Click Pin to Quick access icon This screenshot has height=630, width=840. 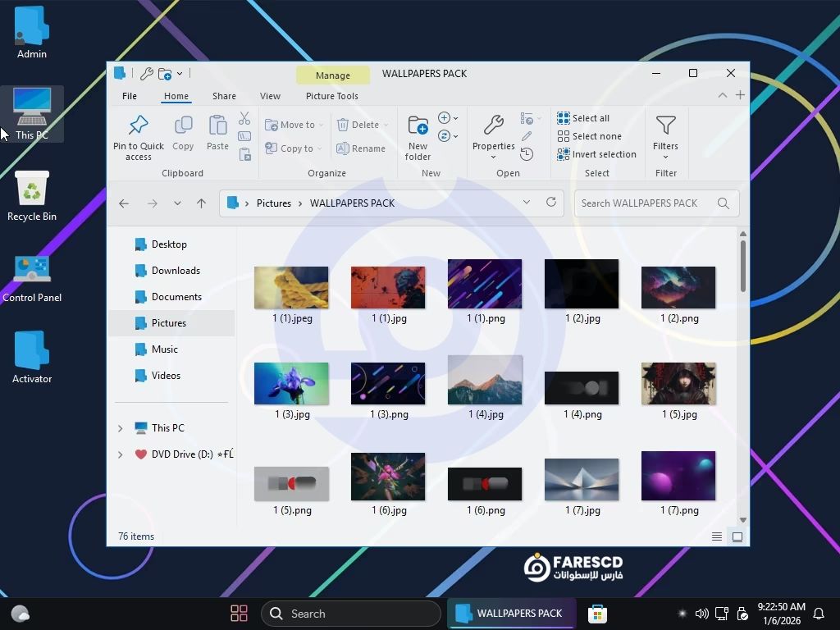[138, 126]
